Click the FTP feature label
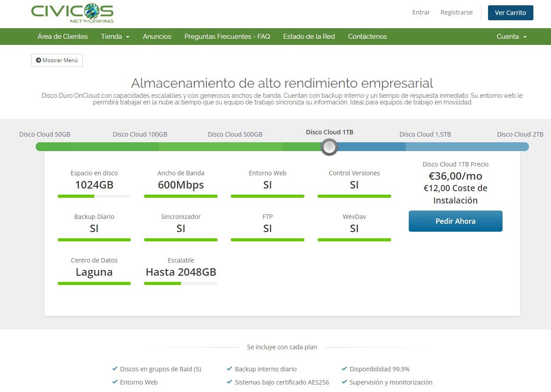The width and height of the screenshot is (551, 392). (x=267, y=217)
